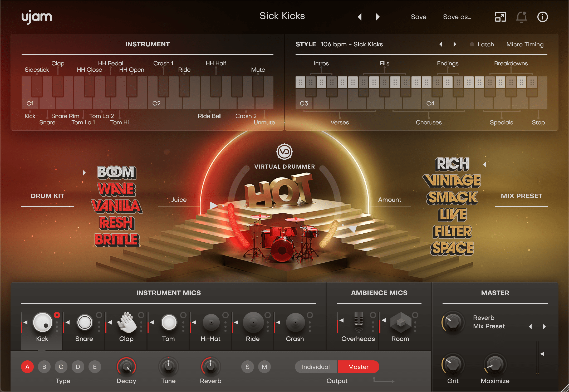
Task: Adjust the Decay knob
Action: click(126, 367)
